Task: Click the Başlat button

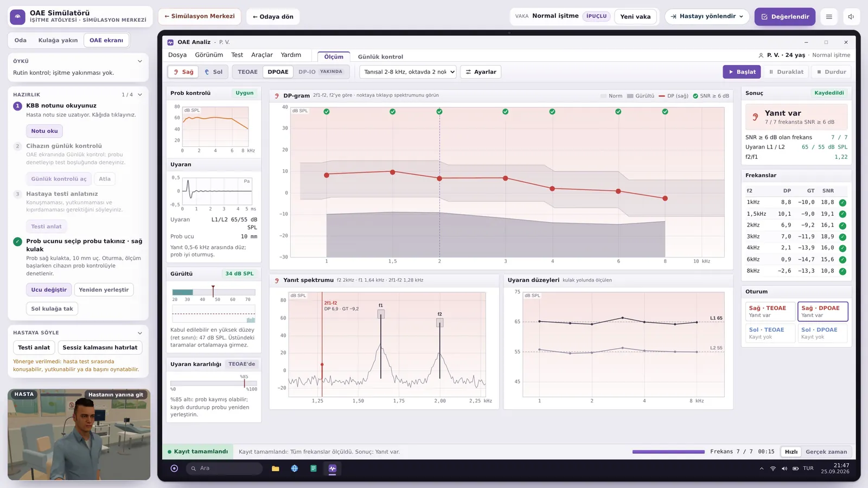Action: pyautogui.click(x=742, y=72)
